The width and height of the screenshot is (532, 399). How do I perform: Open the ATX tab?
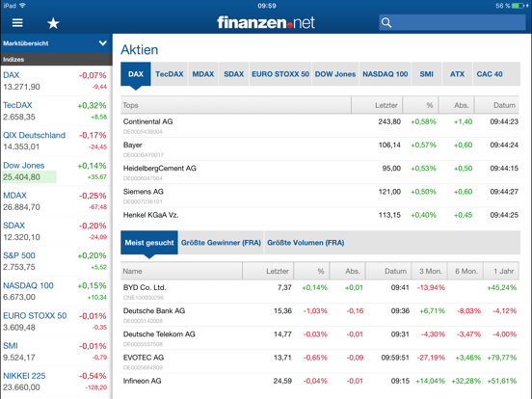(457, 74)
